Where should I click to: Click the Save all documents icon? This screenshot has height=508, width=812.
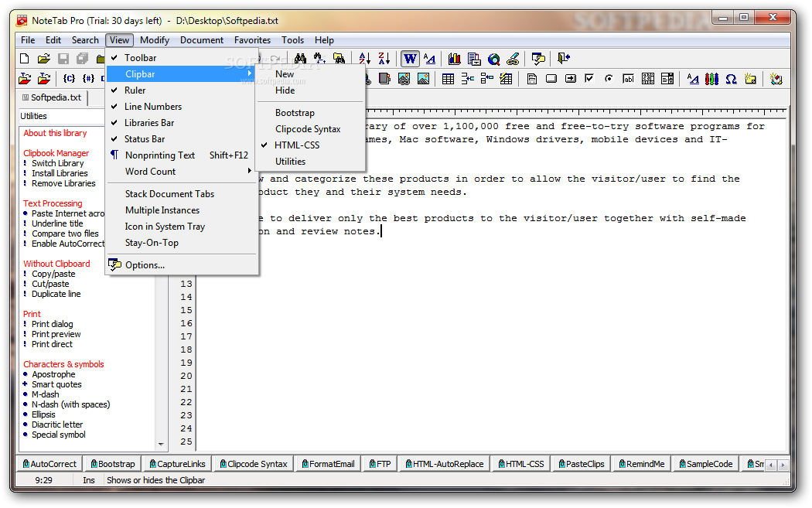[x=82, y=59]
